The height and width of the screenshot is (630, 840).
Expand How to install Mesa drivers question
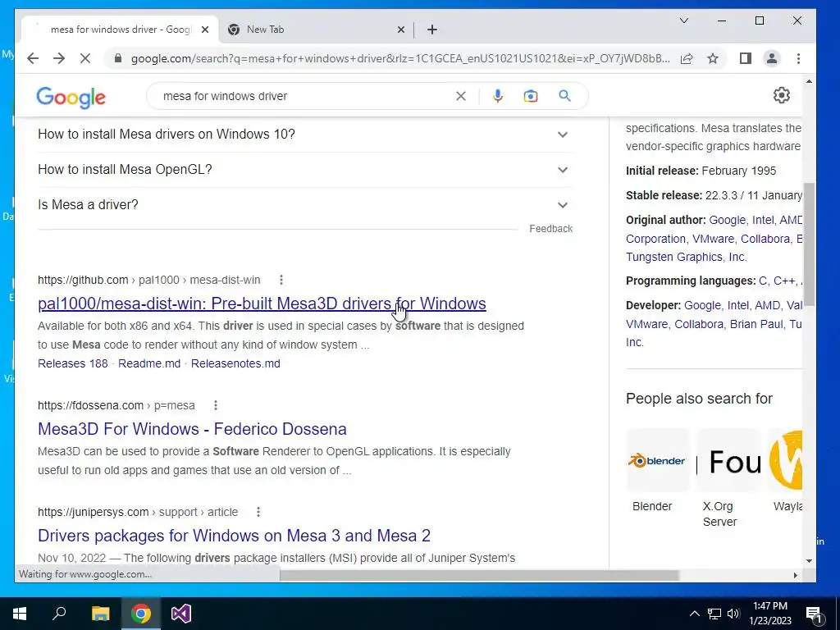(x=305, y=135)
